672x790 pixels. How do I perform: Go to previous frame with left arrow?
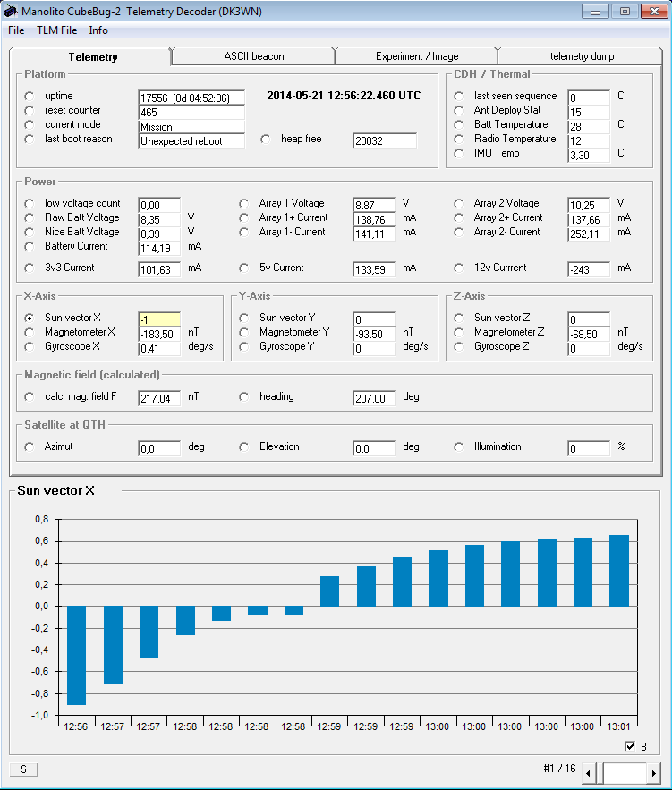click(589, 772)
